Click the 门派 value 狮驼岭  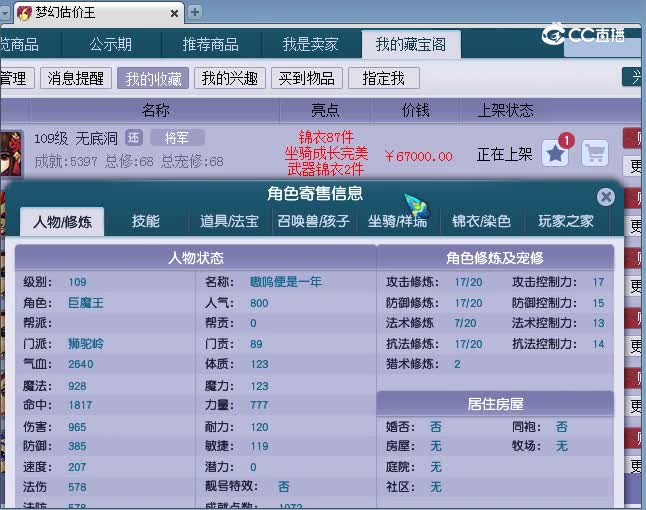point(86,344)
